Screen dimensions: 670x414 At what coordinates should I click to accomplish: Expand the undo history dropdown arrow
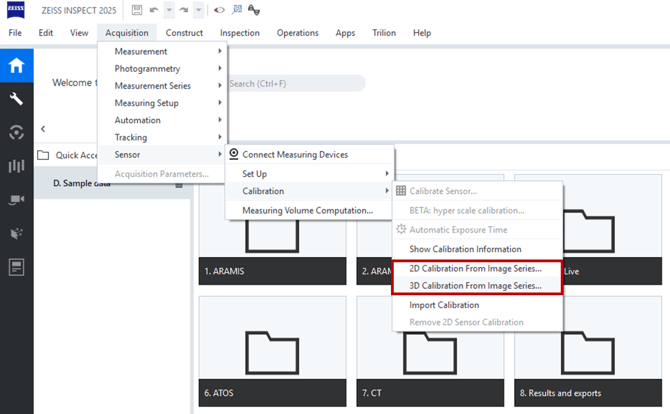(x=168, y=10)
